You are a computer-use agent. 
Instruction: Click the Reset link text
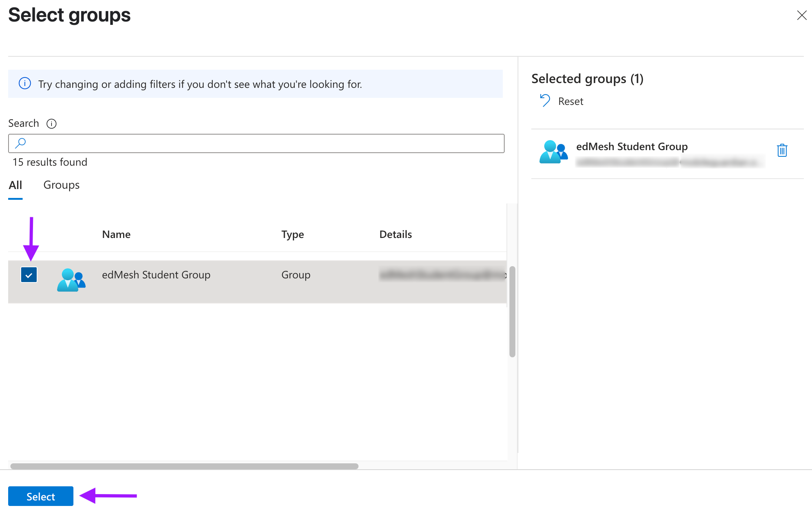571,101
